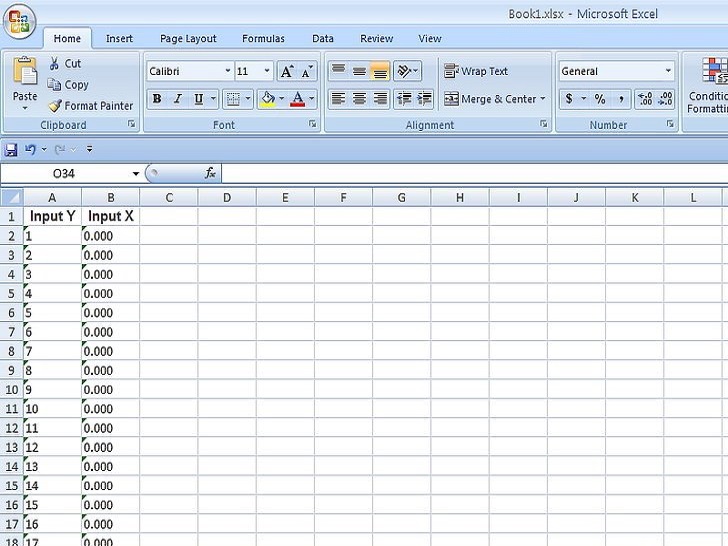
Task: Click the Save icon in quick access toolbar
Action: coord(11,150)
